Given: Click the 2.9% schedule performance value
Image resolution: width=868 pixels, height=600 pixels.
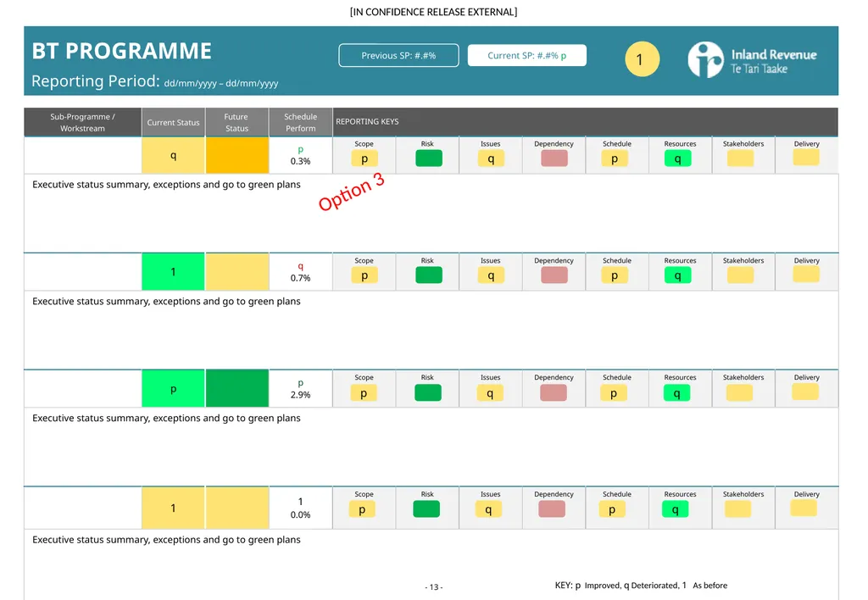Looking at the screenshot, I should tap(301, 395).
